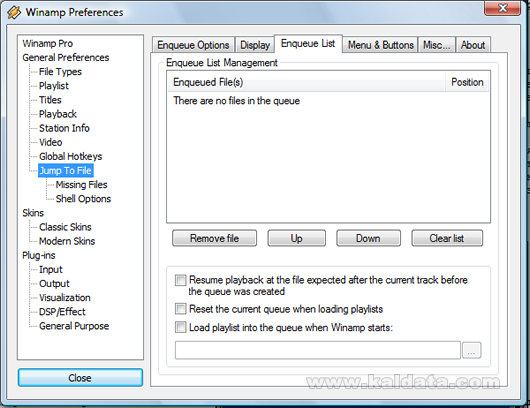Select the Enqueue List tab
The width and height of the screenshot is (530, 408).
pyautogui.click(x=308, y=44)
